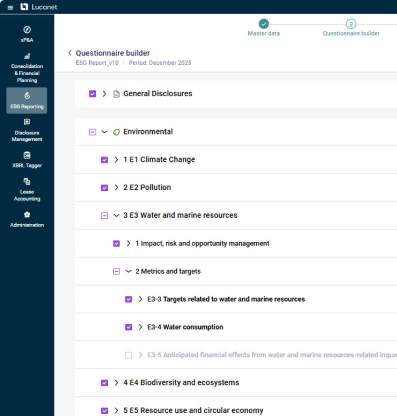Go to the Master data step
The image size is (397, 416).
[264, 28]
